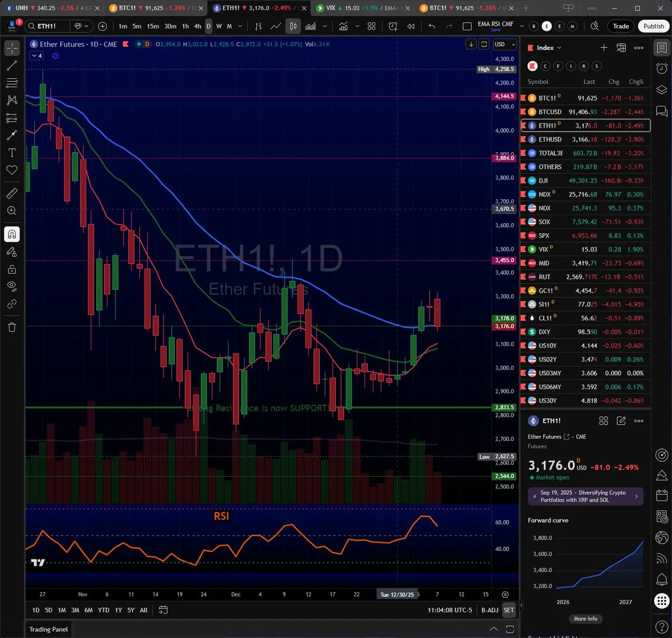
Task: Open the go-to-date calendar button
Action: (x=163, y=610)
